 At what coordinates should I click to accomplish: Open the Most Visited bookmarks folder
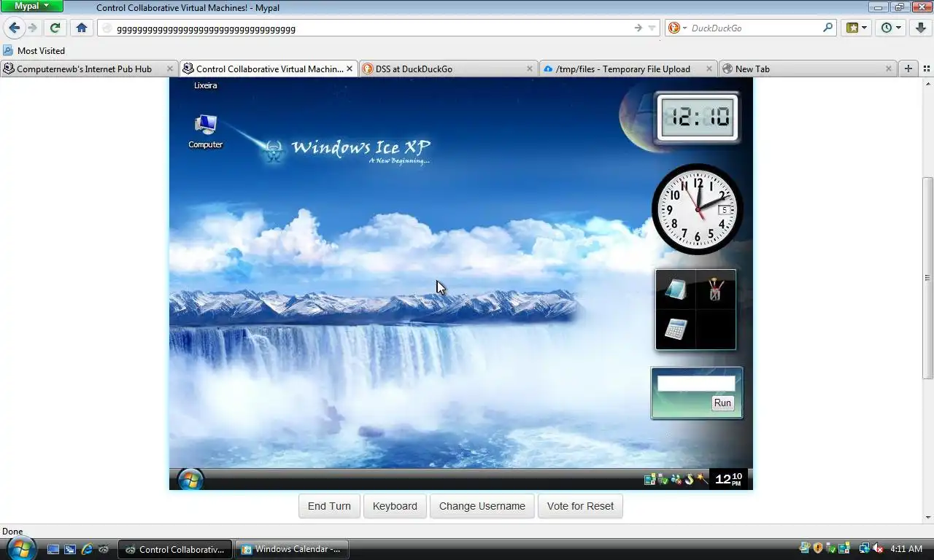pyautogui.click(x=34, y=50)
